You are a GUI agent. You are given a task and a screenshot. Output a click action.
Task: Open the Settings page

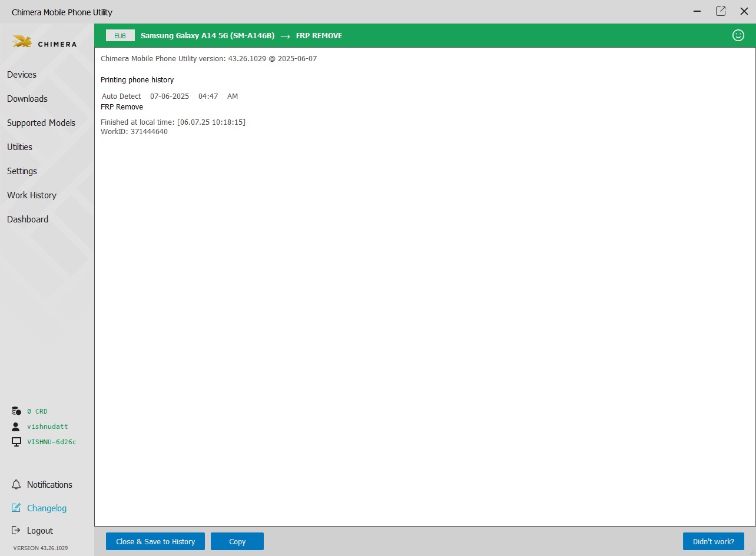(x=22, y=171)
